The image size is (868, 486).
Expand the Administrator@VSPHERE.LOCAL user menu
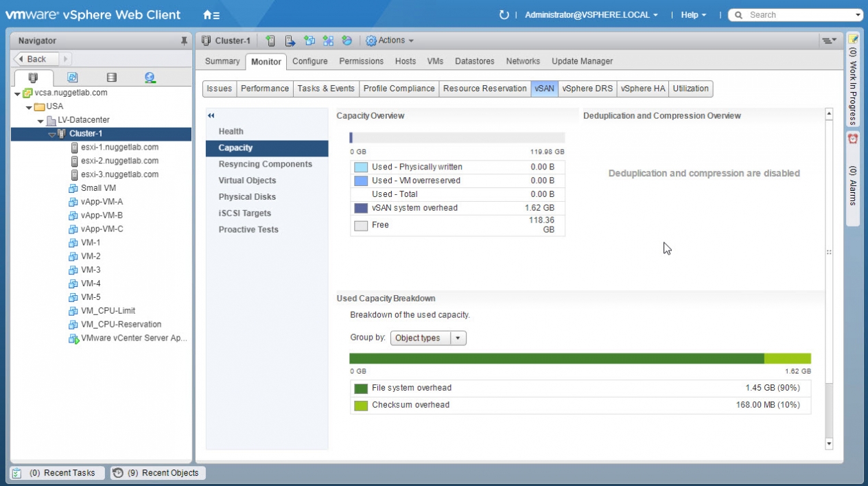(x=591, y=15)
